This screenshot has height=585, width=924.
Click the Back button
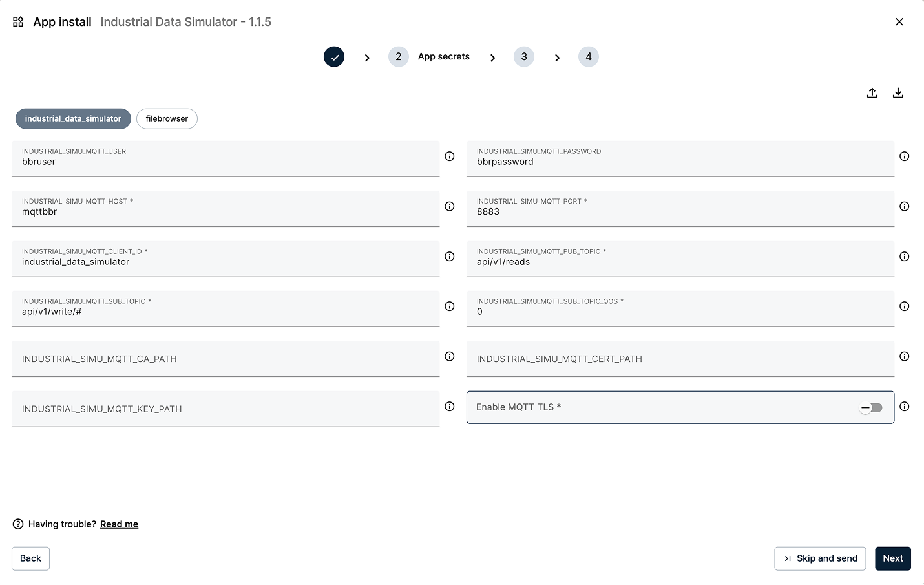coord(30,558)
